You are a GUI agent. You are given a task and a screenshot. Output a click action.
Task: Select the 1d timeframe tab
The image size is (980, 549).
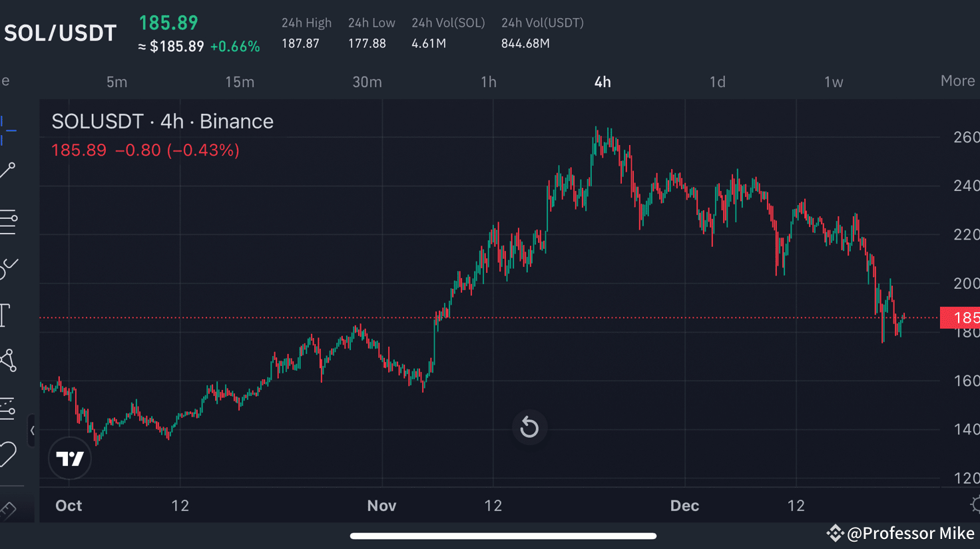tap(717, 82)
